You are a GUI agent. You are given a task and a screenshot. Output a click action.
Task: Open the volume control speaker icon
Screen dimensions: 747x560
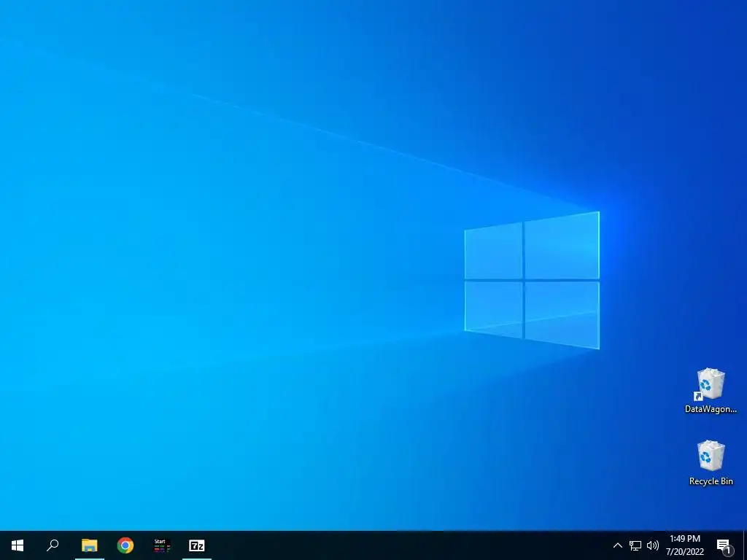(x=653, y=545)
